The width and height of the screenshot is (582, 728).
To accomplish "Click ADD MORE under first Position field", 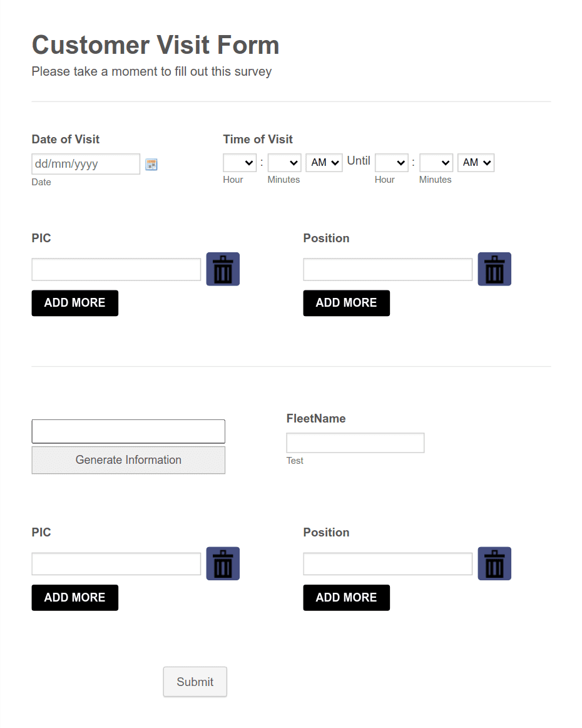I will point(346,303).
